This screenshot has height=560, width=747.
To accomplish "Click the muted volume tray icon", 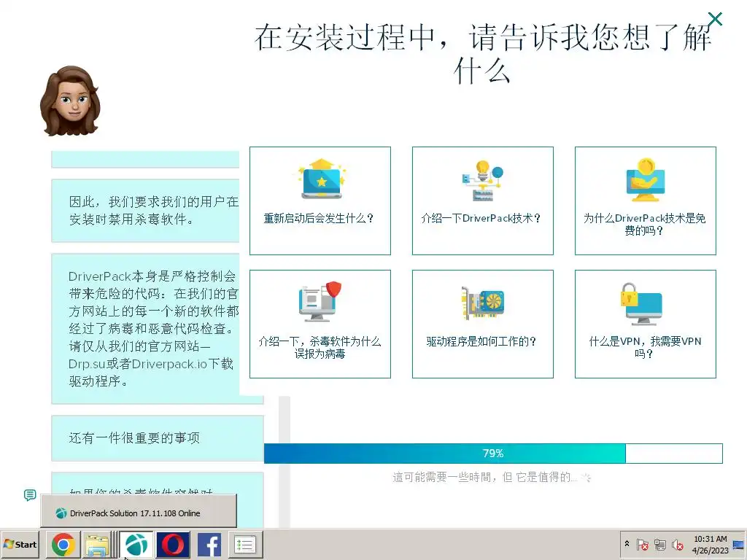I will 677,544.
